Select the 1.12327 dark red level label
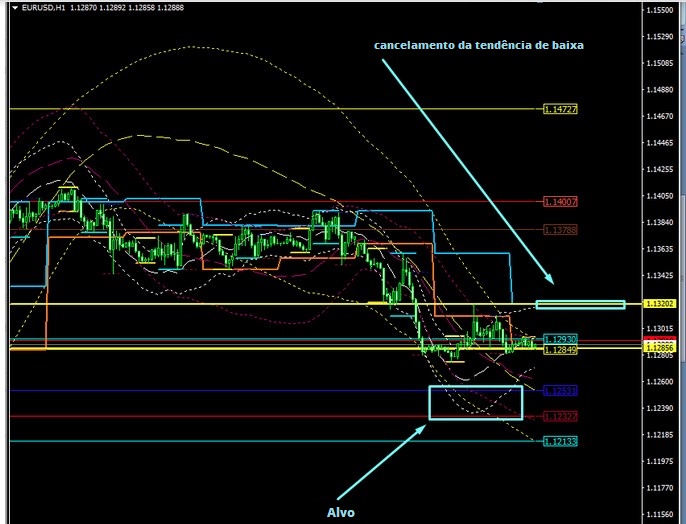The image size is (686, 524). tap(560, 416)
